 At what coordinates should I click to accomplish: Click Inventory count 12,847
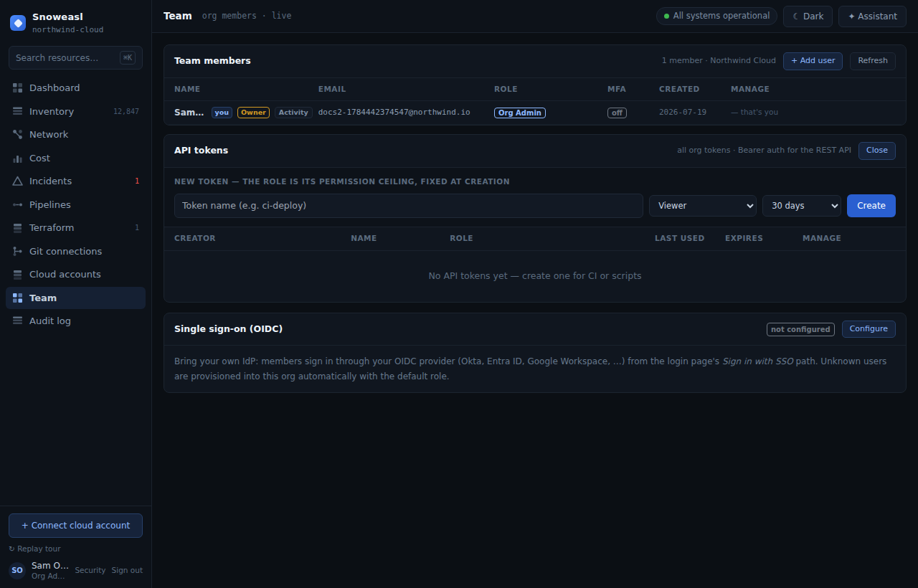pos(126,112)
